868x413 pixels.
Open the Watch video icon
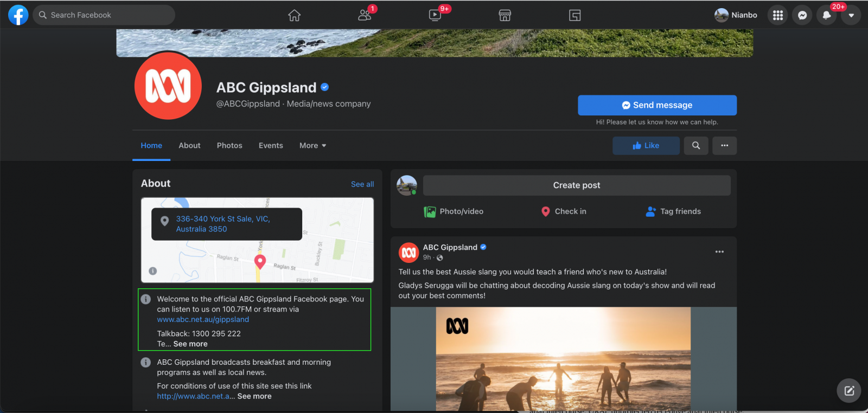point(435,15)
